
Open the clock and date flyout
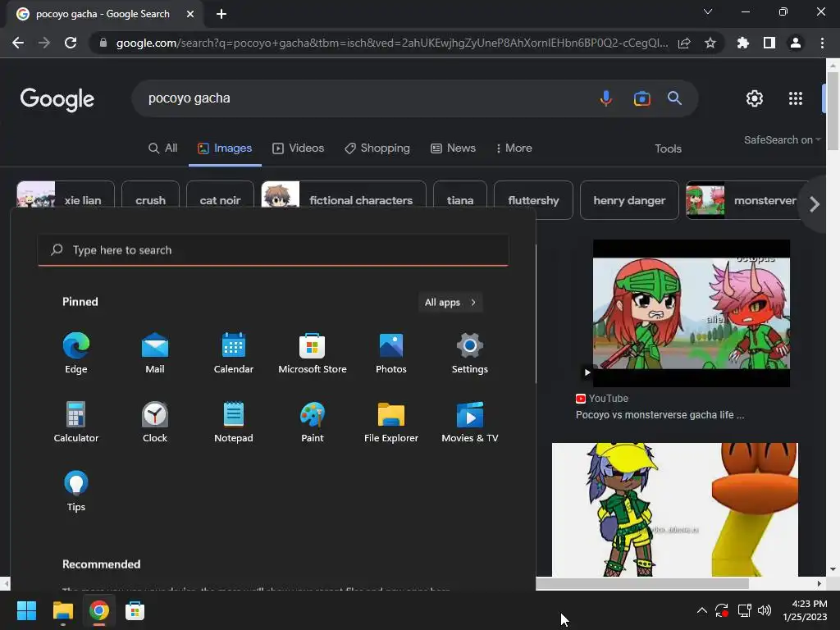pos(805,610)
